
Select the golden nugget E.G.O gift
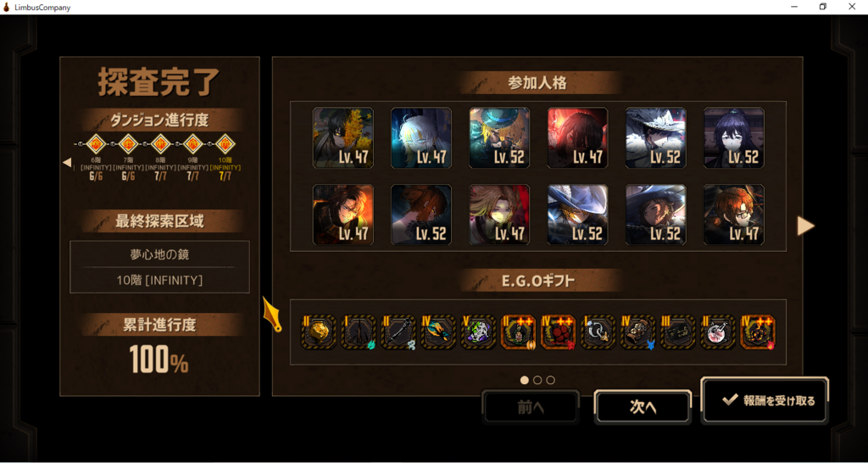coord(319,332)
